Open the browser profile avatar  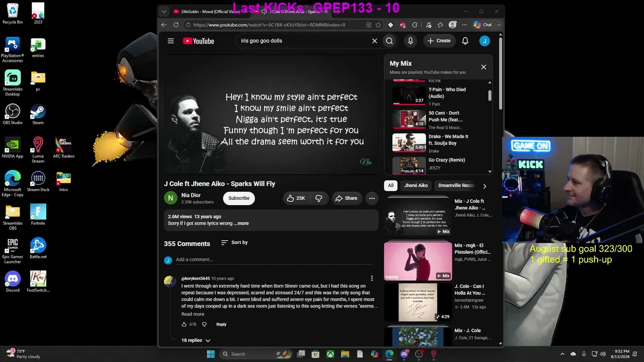(453, 25)
